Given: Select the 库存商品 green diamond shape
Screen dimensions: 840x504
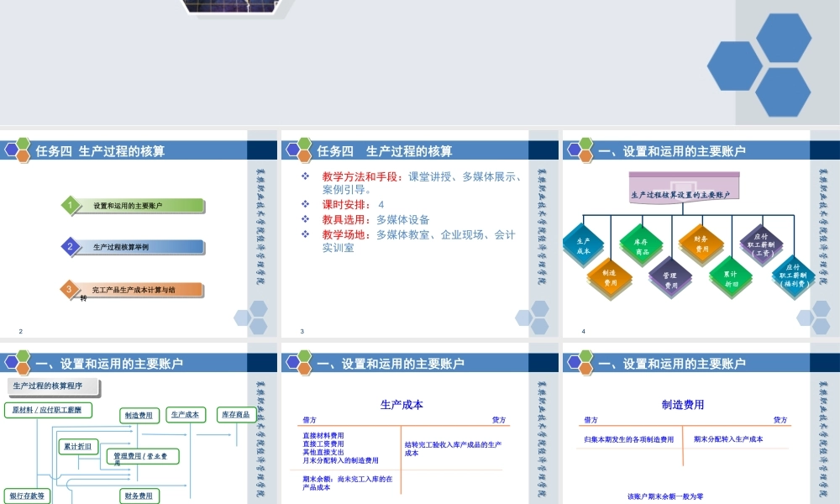Looking at the screenshot, I should click(x=641, y=245).
